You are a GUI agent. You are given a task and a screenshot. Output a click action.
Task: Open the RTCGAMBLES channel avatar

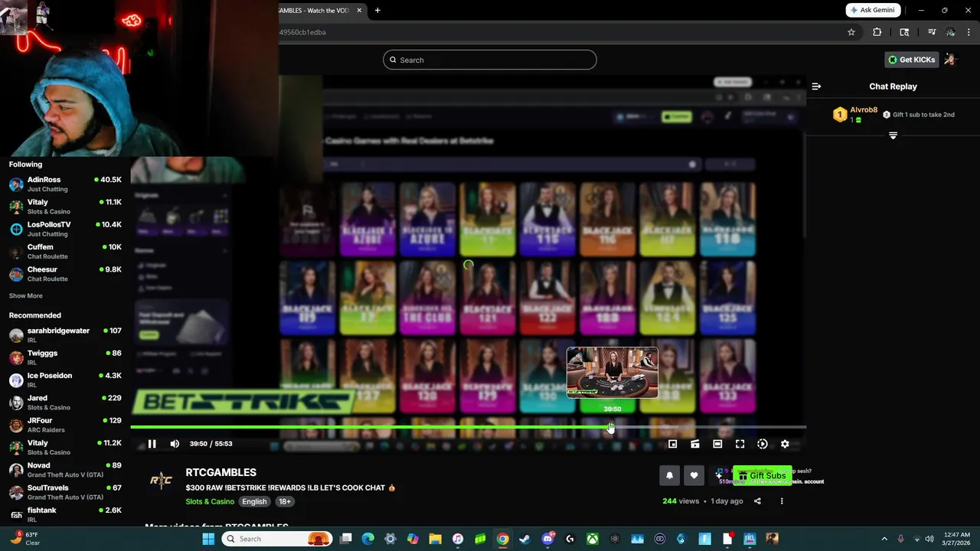pyautogui.click(x=161, y=480)
